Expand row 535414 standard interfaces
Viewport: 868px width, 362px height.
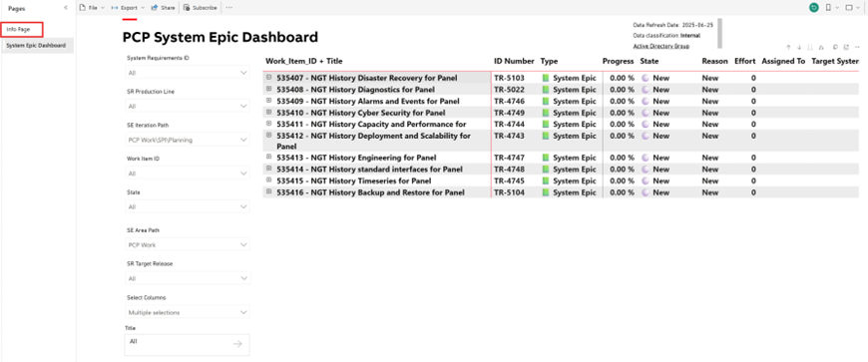click(269, 169)
